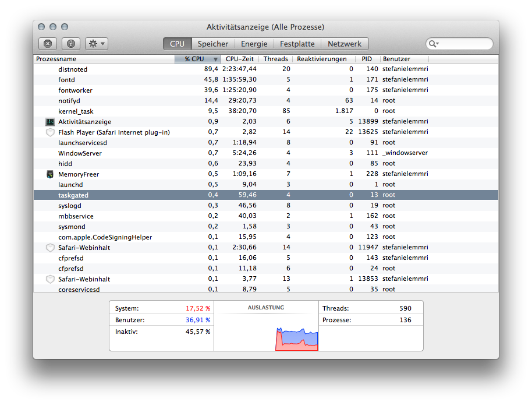Toggle sort order on % CPU column

pos(197,59)
